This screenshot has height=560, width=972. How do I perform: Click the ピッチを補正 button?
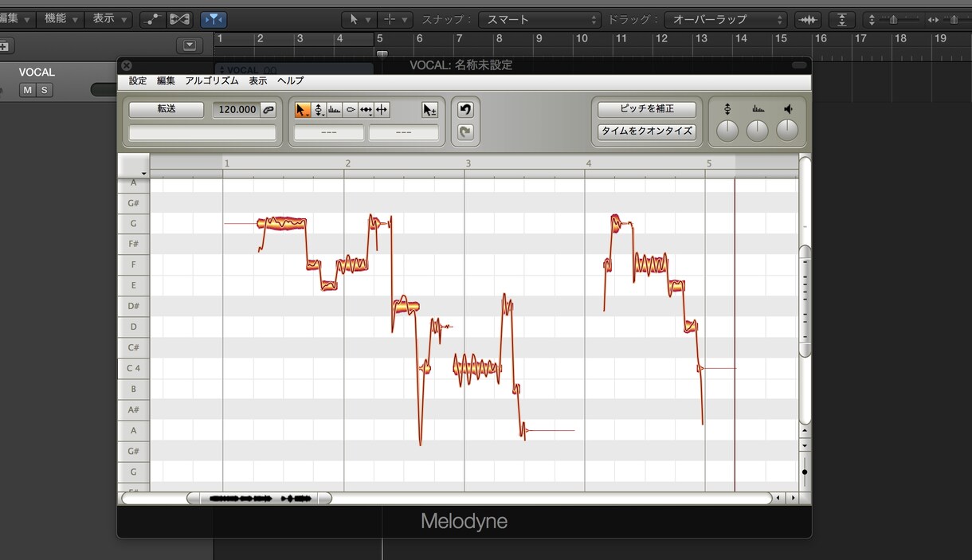647,109
